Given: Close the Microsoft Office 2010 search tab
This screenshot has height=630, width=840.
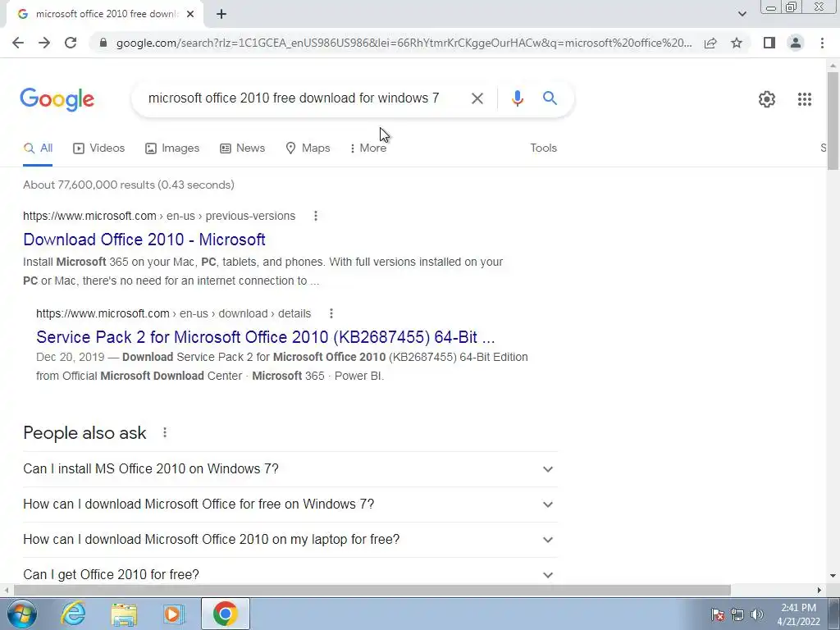Looking at the screenshot, I should point(190,15).
